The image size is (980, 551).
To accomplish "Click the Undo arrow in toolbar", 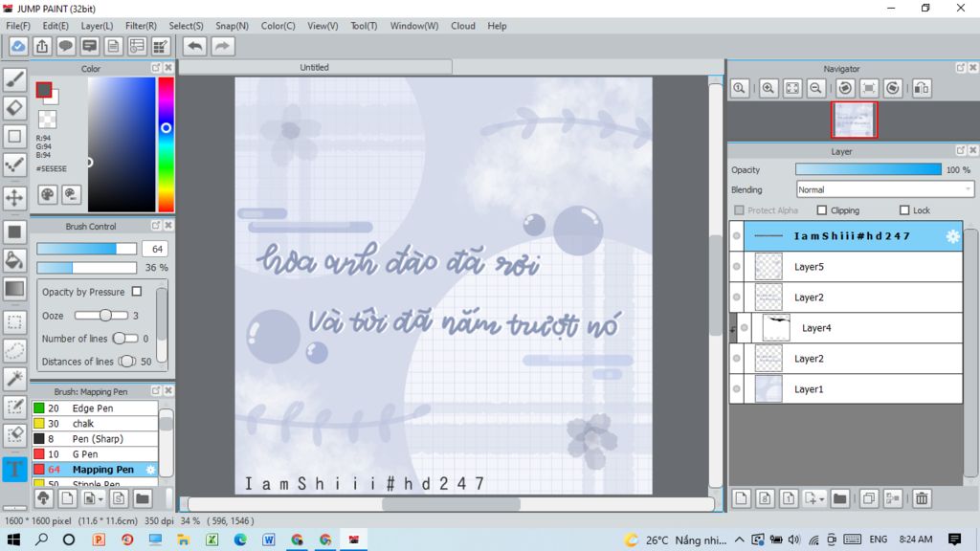I will click(x=195, y=46).
